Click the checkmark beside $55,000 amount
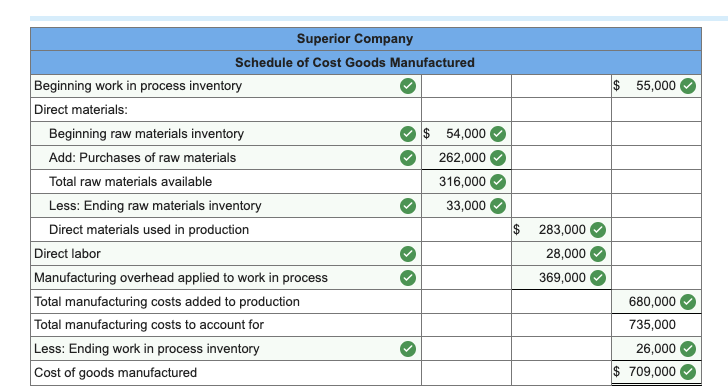 tap(688, 86)
